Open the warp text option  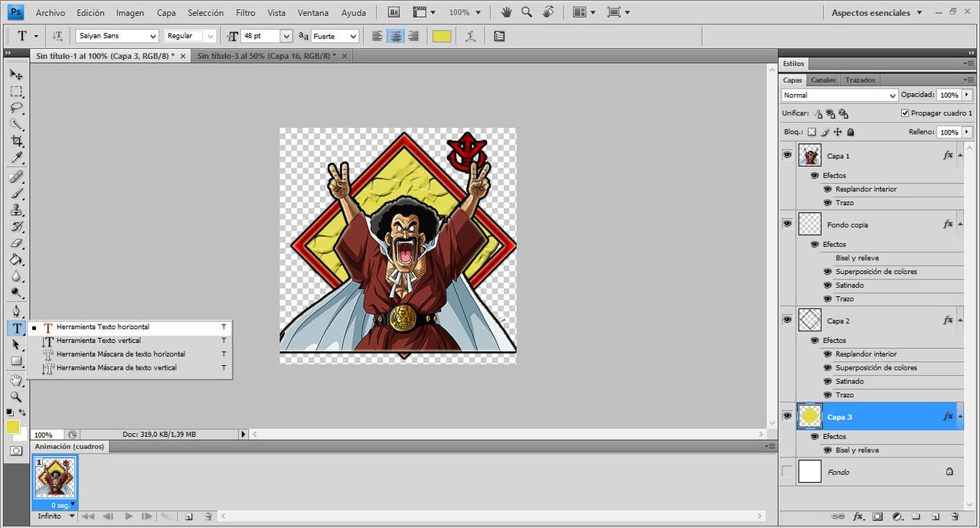coord(470,36)
